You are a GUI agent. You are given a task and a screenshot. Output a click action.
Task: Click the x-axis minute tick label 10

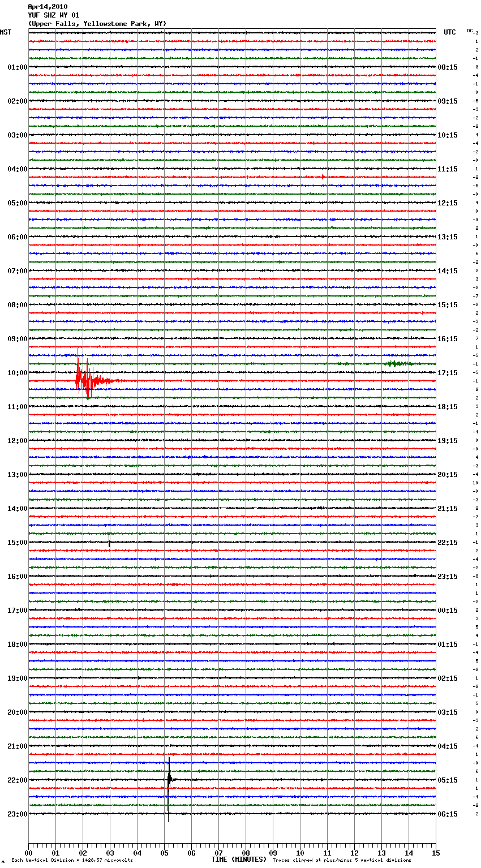[300, 853]
